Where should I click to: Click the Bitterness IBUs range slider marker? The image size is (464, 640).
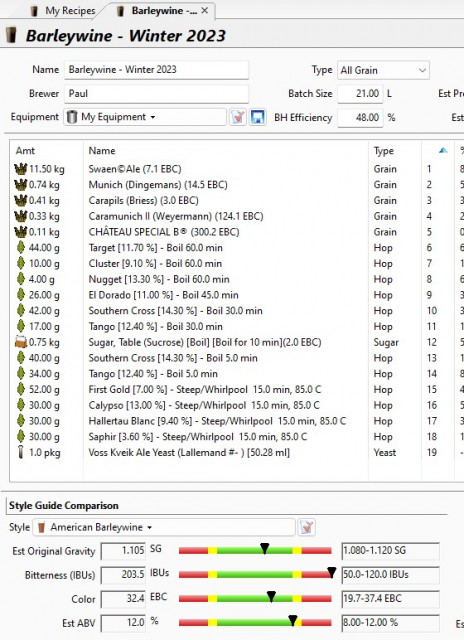(331, 573)
